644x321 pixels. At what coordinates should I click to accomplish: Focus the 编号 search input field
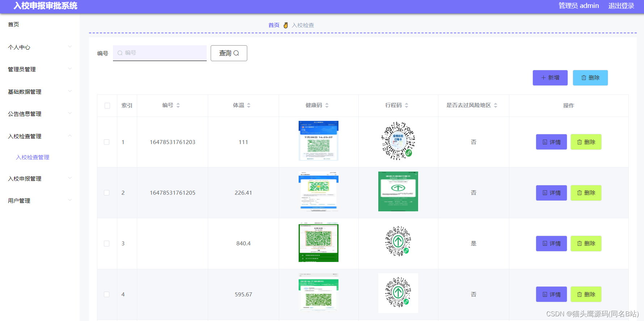coord(160,53)
